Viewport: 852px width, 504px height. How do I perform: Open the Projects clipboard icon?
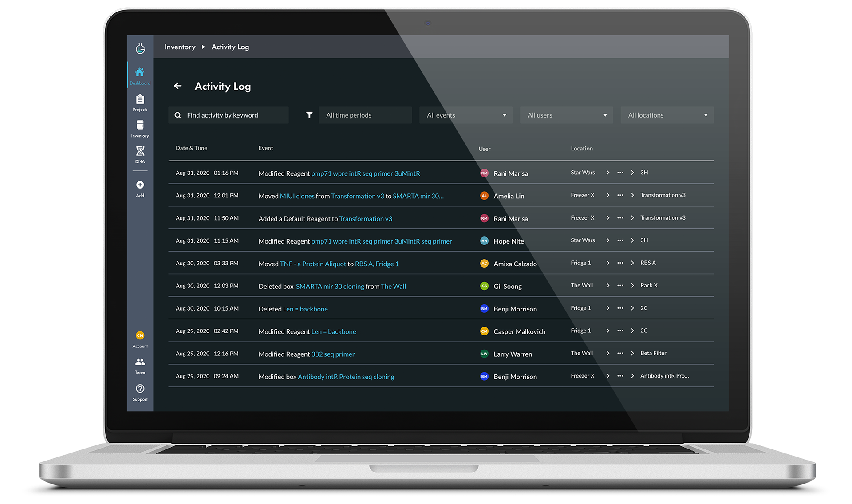140,99
